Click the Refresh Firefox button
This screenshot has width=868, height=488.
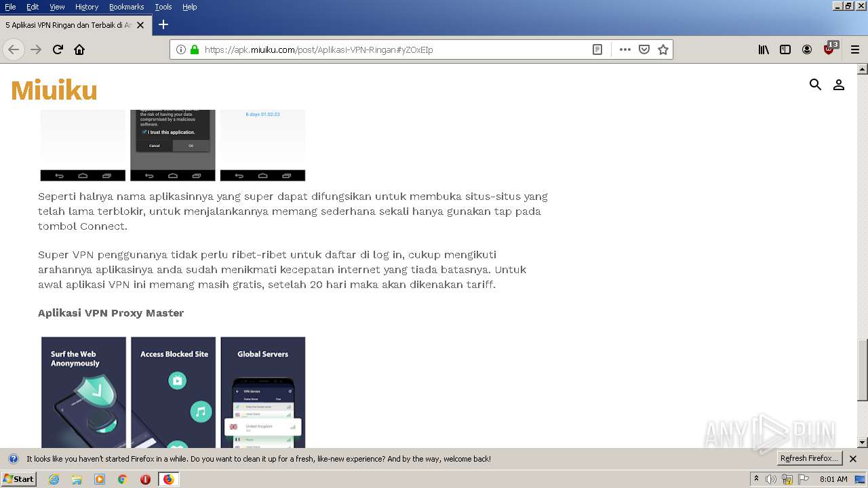(x=809, y=458)
